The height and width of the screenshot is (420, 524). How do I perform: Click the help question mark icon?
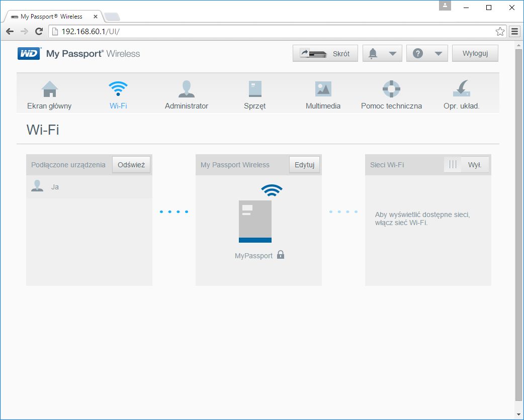tap(417, 53)
